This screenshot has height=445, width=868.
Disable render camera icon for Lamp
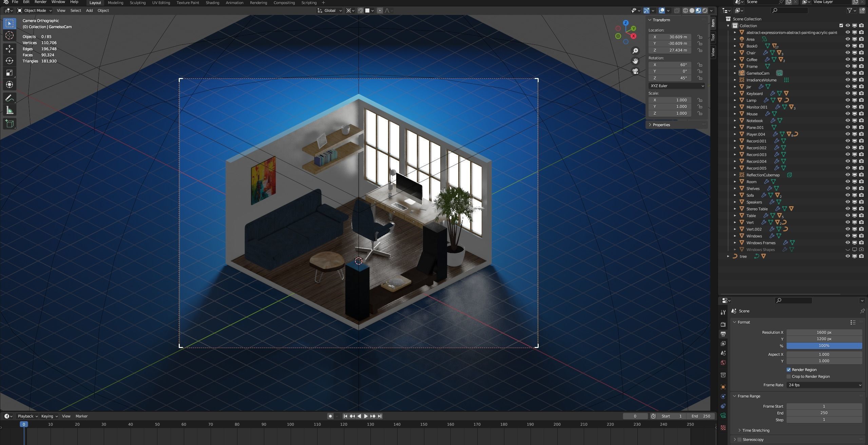[861, 100]
